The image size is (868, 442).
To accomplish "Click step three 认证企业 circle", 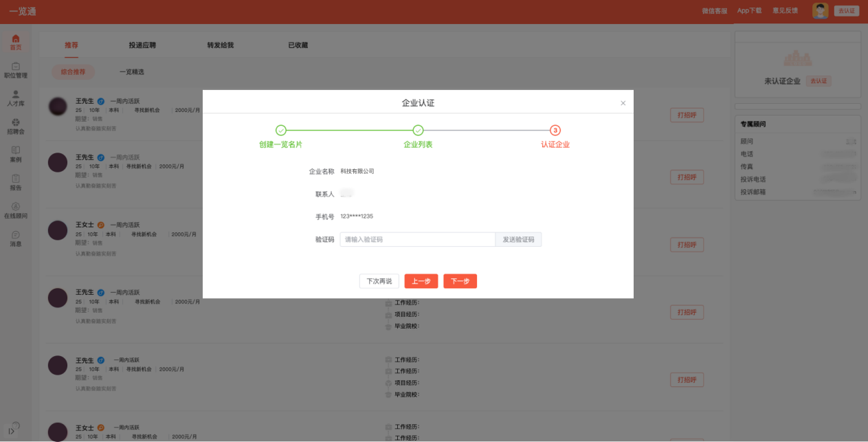I will point(555,131).
